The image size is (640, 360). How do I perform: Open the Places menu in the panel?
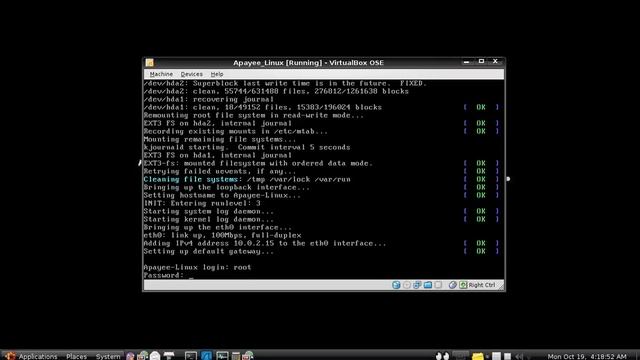click(76, 356)
